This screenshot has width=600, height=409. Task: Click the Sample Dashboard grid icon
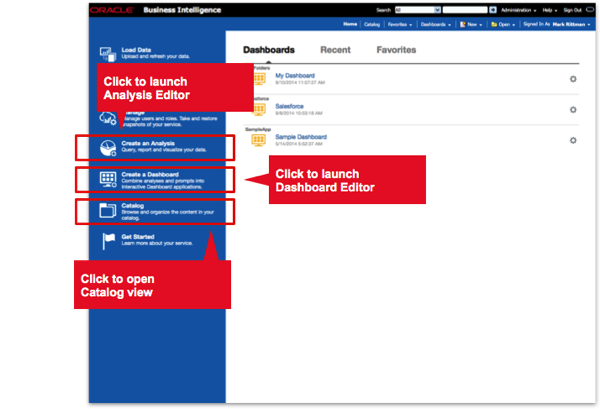click(x=259, y=140)
